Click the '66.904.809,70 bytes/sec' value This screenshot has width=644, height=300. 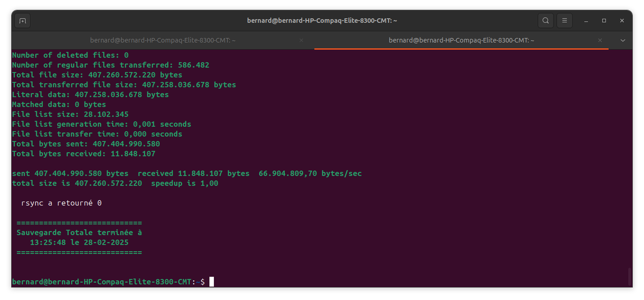click(x=310, y=173)
